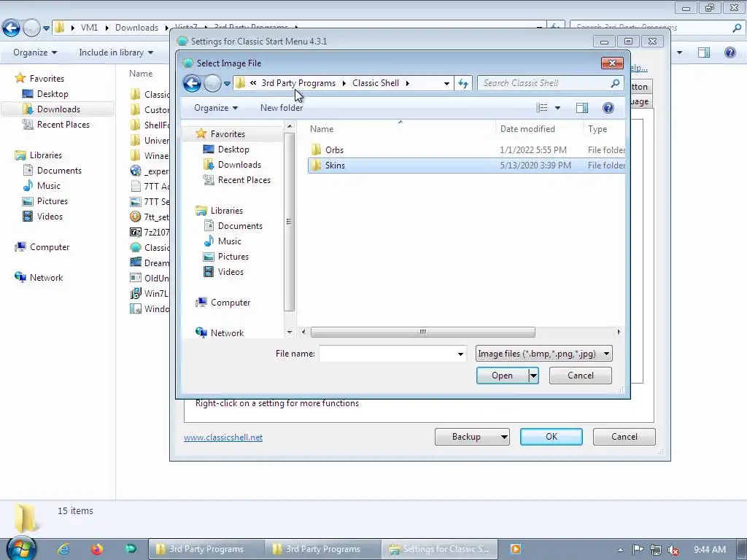Open www.classicshell.net link
The height and width of the screenshot is (560, 747).
point(223,437)
